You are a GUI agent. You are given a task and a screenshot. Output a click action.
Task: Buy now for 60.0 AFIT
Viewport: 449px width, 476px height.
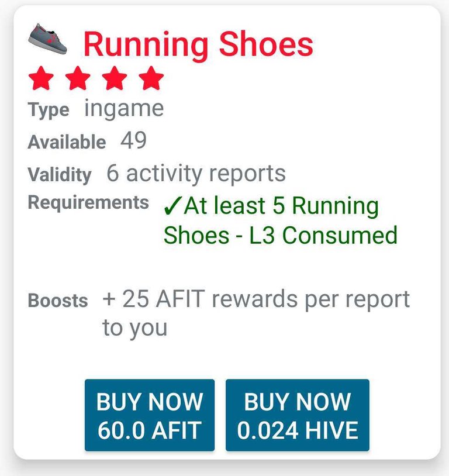click(150, 415)
